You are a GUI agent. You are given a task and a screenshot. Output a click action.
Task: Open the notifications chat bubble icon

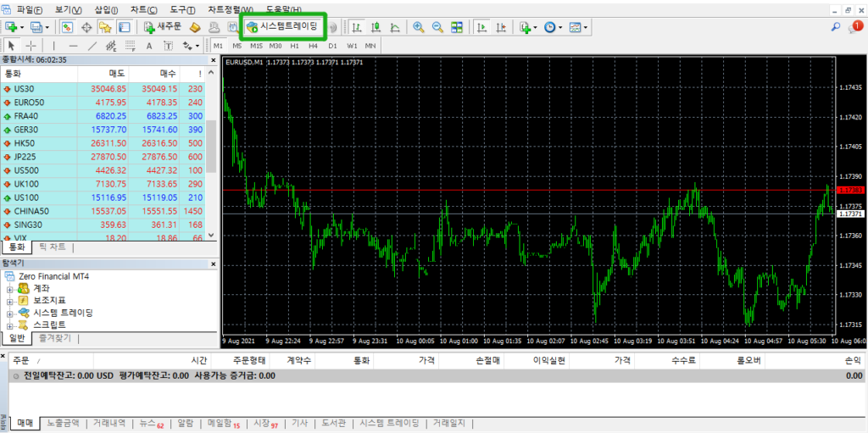855,26
